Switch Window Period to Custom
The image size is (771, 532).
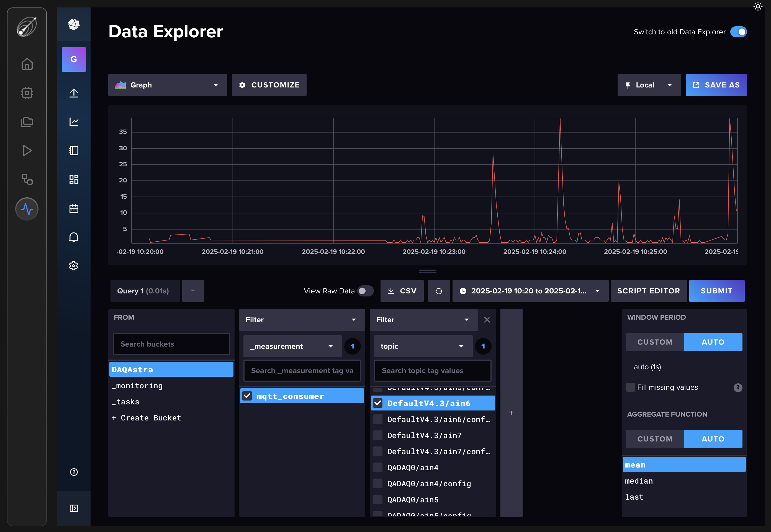coord(655,342)
